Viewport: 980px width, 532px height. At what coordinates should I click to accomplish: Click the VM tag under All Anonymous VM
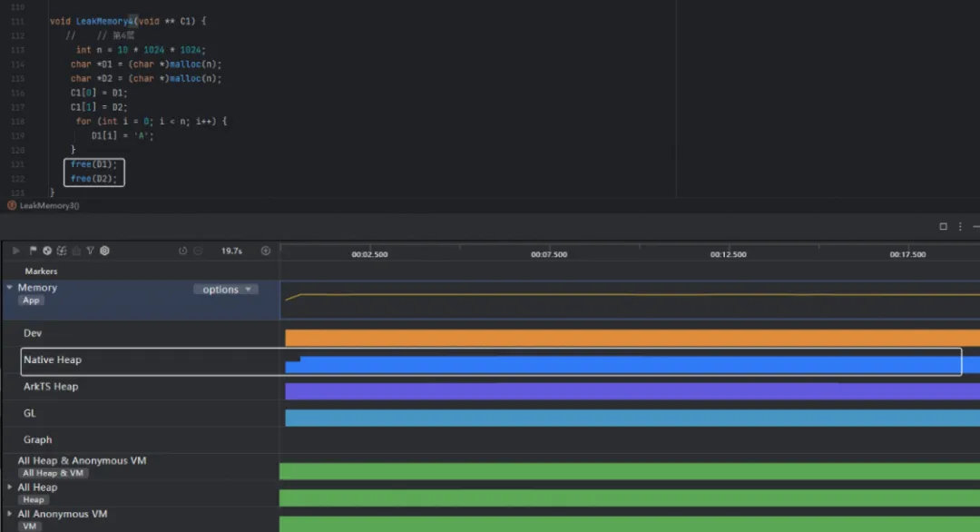(29, 527)
